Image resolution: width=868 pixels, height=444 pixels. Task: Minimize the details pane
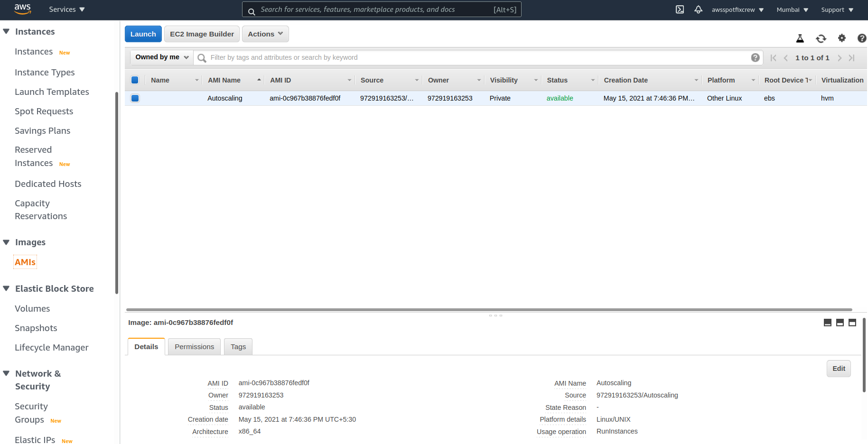tap(828, 323)
